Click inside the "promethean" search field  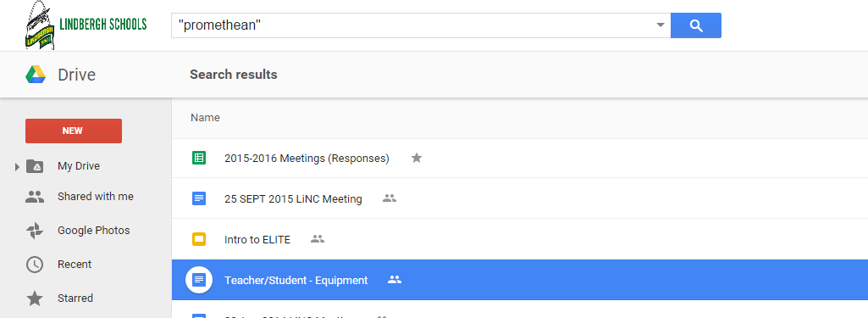pyautogui.click(x=412, y=25)
